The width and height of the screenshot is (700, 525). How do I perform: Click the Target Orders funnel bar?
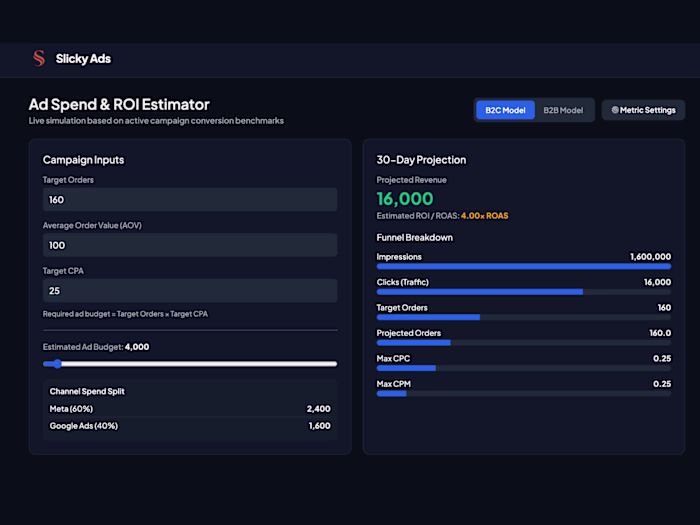tap(524, 317)
